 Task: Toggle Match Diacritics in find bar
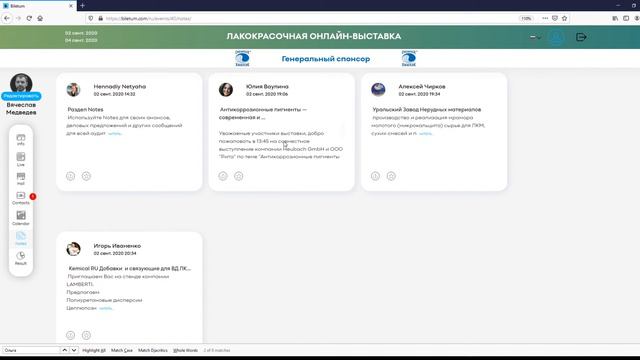pos(153,350)
